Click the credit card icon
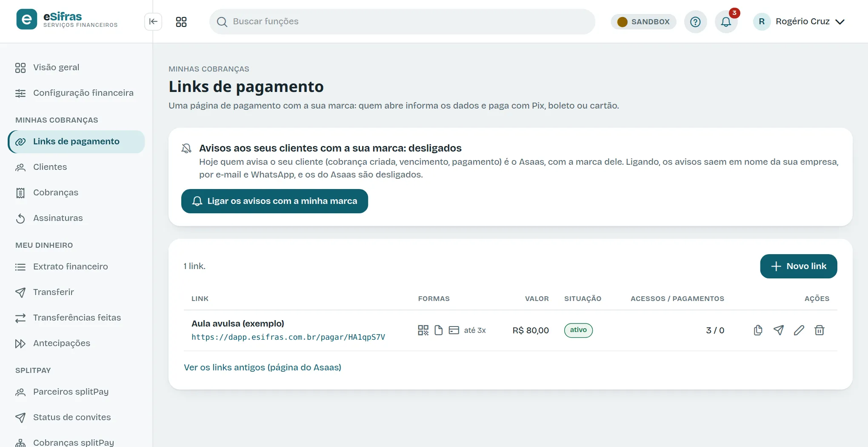868x447 pixels. point(454,330)
